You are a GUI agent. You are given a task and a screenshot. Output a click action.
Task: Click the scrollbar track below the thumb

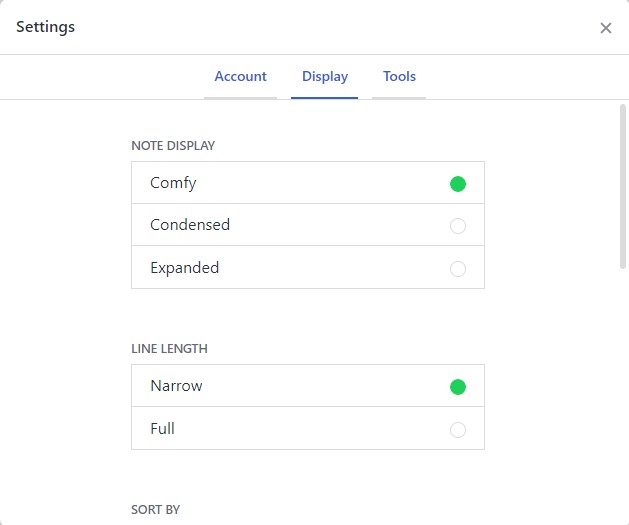click(x=623, y=400)
